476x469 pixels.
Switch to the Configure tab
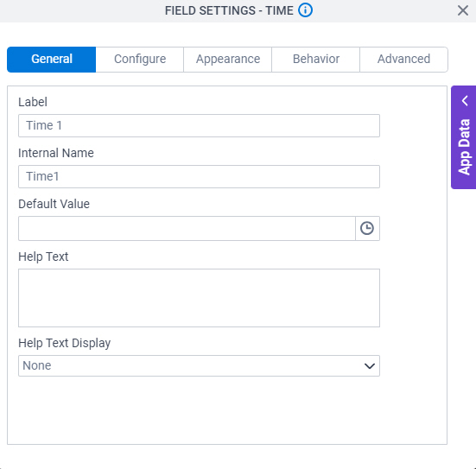[x=140, y=60]
